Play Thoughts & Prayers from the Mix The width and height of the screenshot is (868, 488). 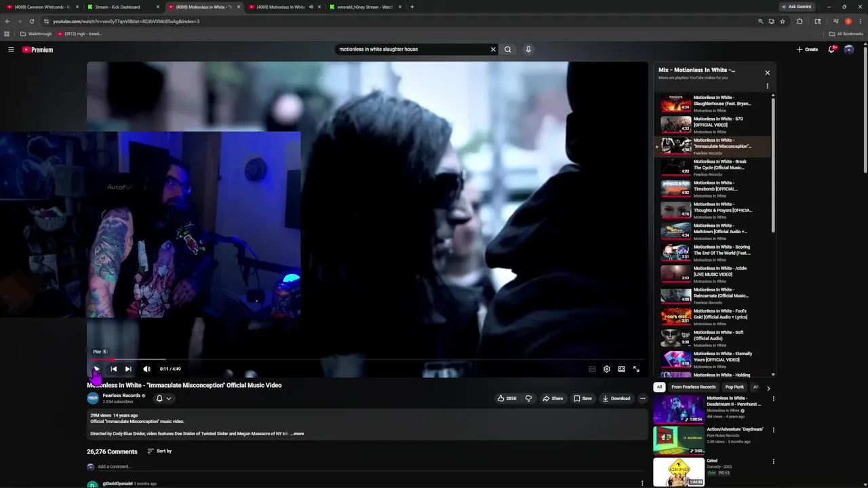(714, 210)
